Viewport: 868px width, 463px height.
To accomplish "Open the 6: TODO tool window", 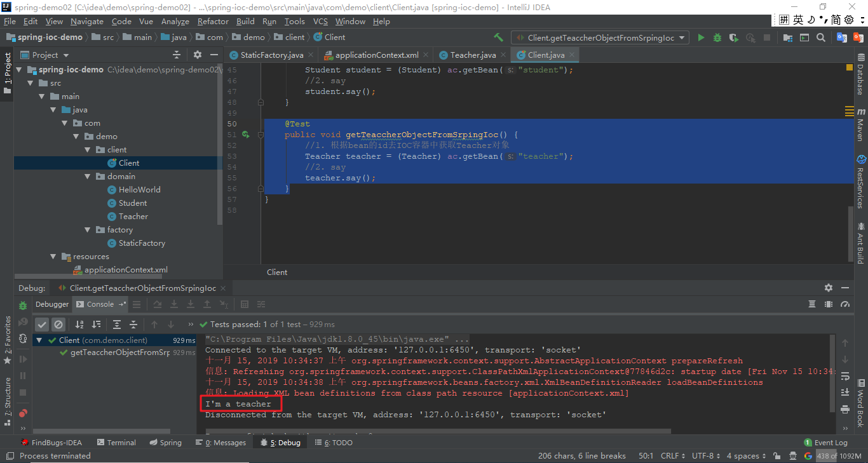I will [x=333, y=443].
